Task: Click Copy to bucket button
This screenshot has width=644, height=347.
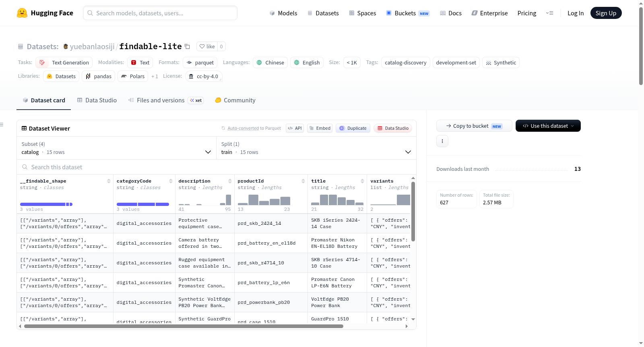Action: 474,126
